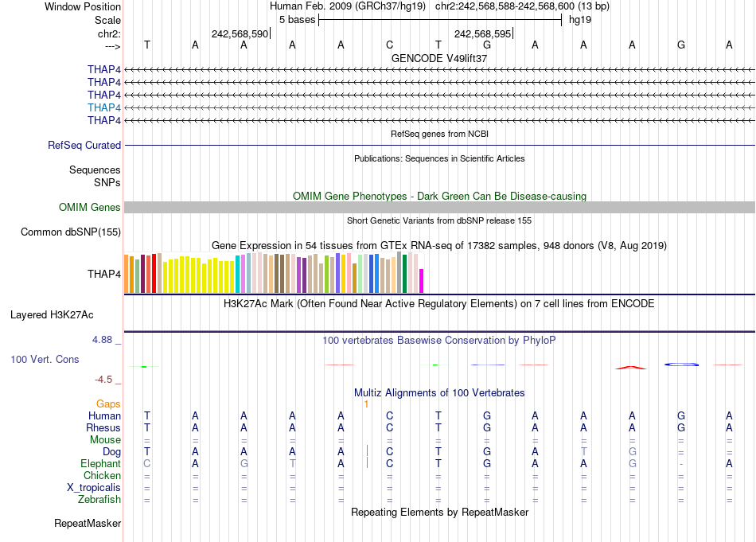Select the Rhesus species label
This screenshot has width=756, height=542.
coord(103,427)
